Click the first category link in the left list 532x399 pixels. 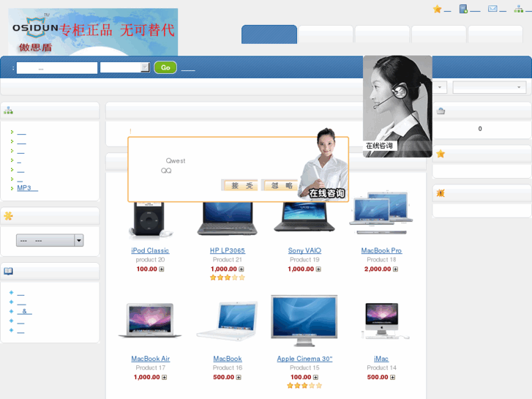point(21,132)
